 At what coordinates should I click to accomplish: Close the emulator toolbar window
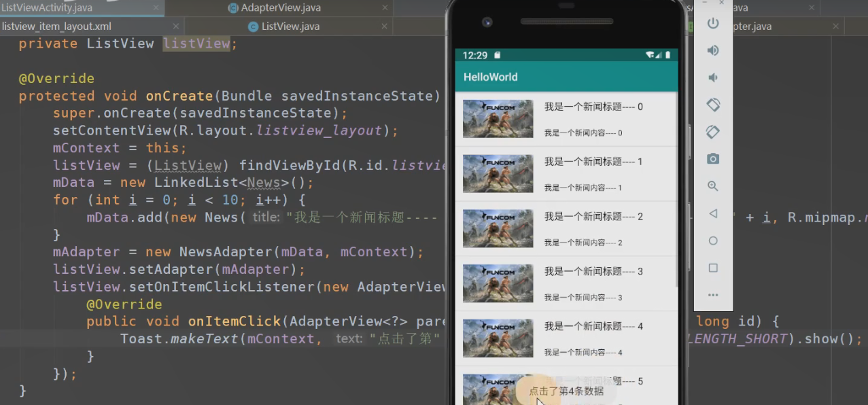click(x=722, y=3)
